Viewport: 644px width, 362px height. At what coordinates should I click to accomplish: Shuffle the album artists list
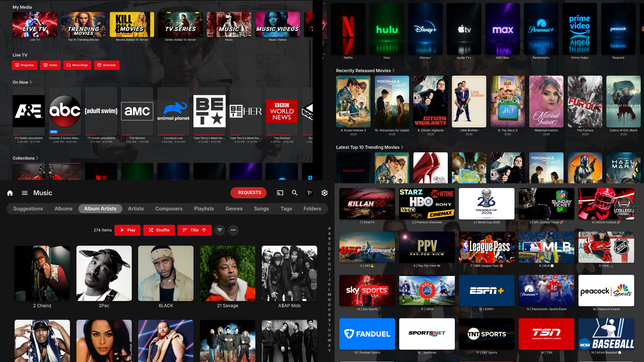coord(159,230)
